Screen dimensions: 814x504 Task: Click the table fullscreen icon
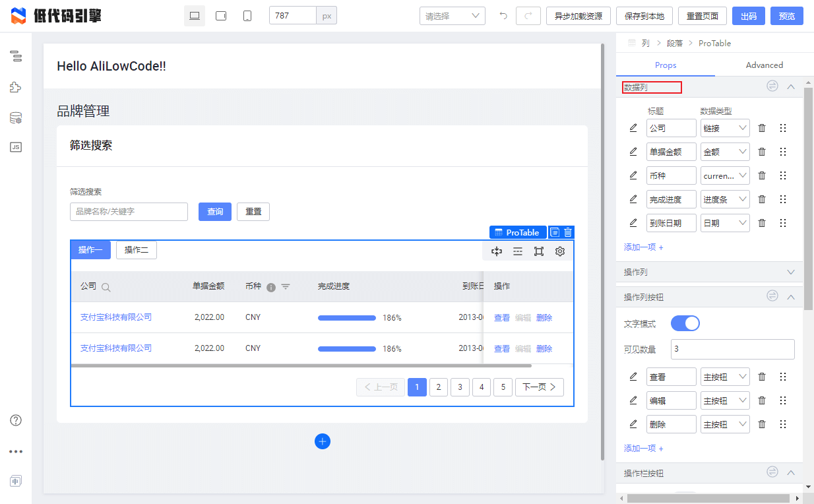[x=539, y=251]
